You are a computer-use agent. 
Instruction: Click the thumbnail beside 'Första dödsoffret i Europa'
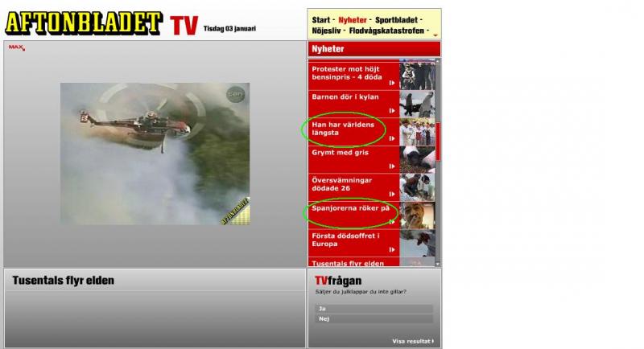(417, 243)
